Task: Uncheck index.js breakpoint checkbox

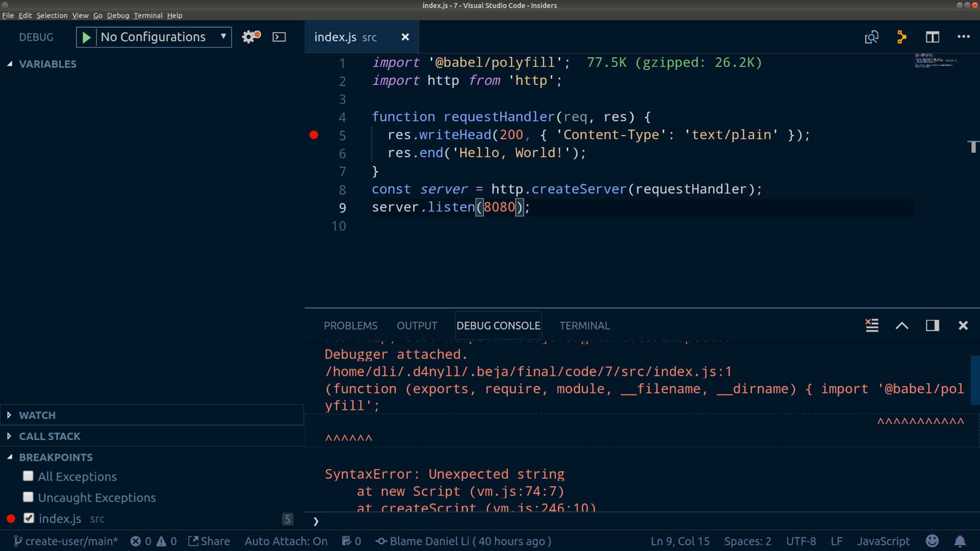Action: tap(29, 518)
